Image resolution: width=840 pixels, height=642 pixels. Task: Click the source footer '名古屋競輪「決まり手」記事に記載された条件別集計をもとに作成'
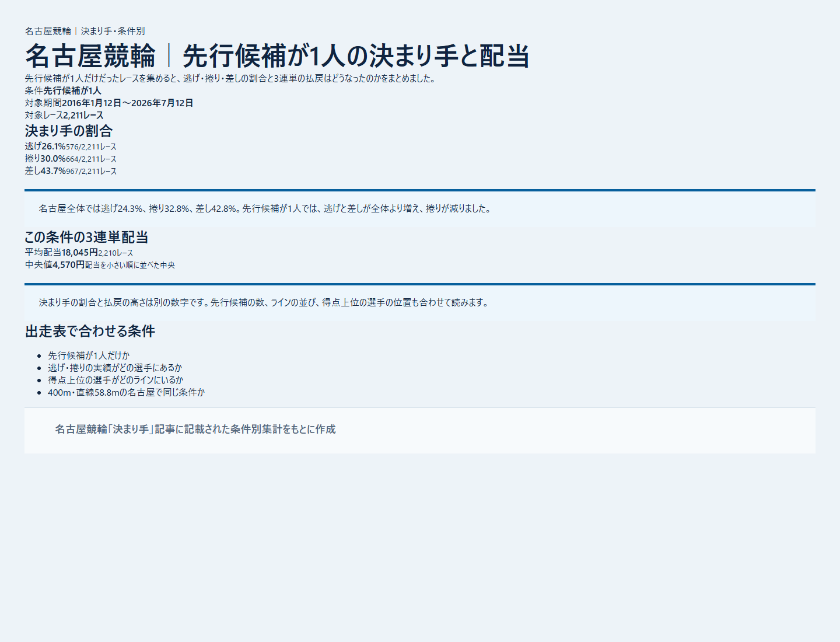195,430
